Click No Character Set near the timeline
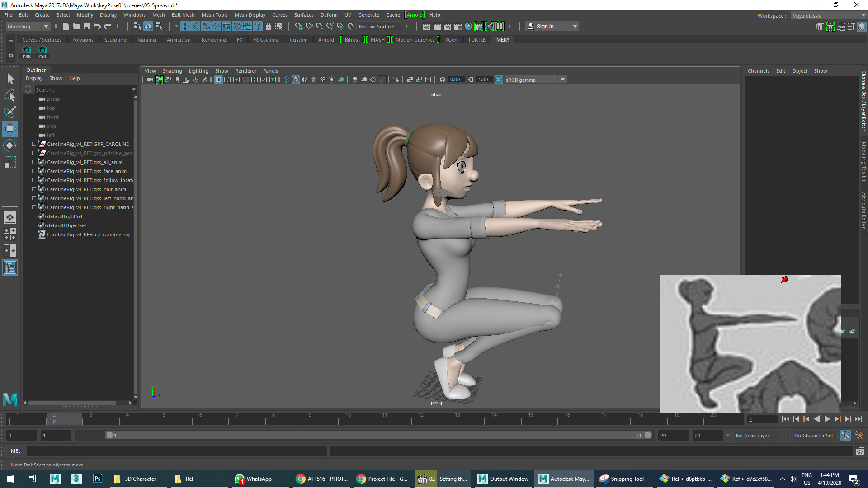 pos(814,435)
